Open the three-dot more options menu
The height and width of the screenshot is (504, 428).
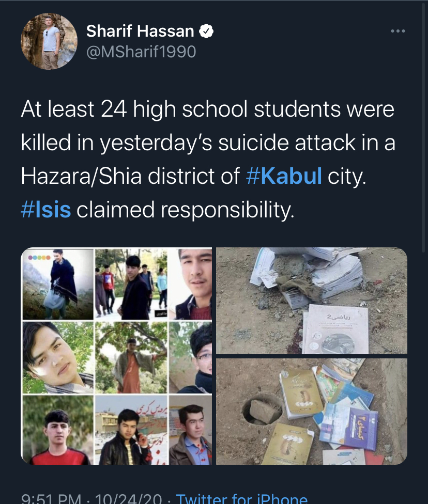coord(398,31)
